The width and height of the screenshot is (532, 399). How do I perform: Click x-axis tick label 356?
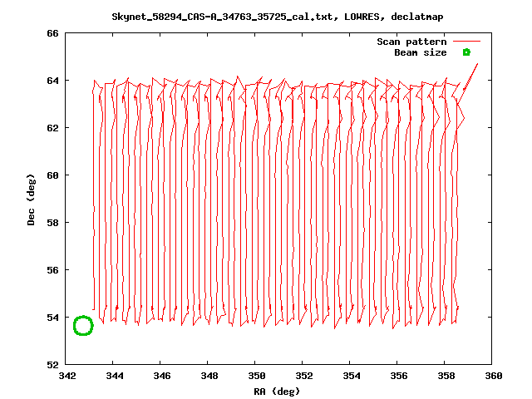click(399, 376)
